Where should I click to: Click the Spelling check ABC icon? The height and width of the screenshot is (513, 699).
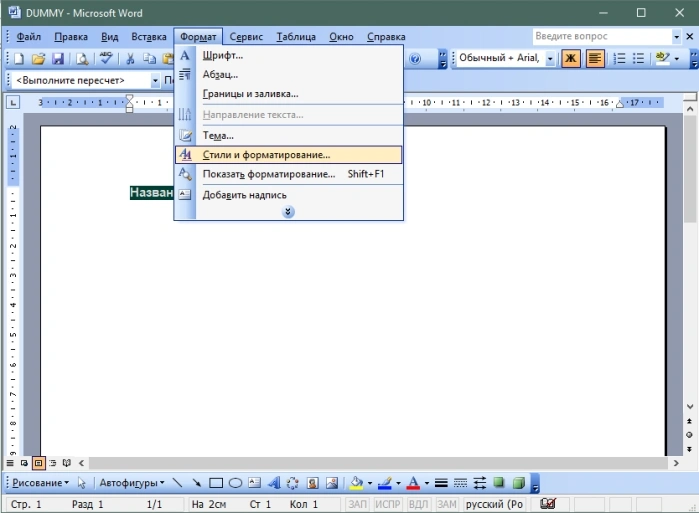pos(106,58)
